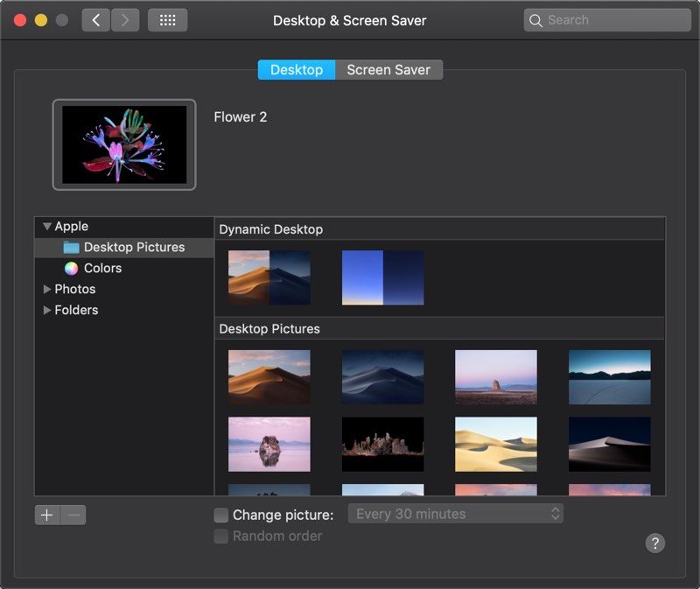
Task: Open the Every 30 minutes dropdown
Action: tap(455, 514)
